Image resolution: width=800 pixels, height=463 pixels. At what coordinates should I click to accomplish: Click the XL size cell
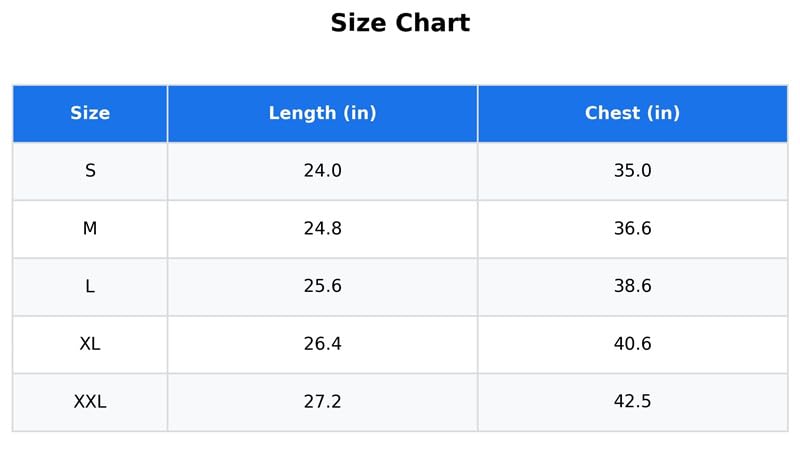[90, 344]
